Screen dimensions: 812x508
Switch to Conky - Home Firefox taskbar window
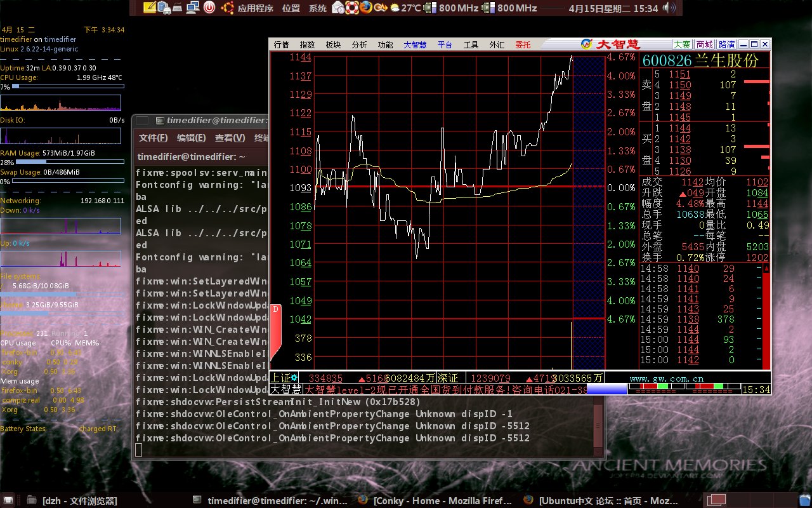pyautogui.click(x=435, y=500)
